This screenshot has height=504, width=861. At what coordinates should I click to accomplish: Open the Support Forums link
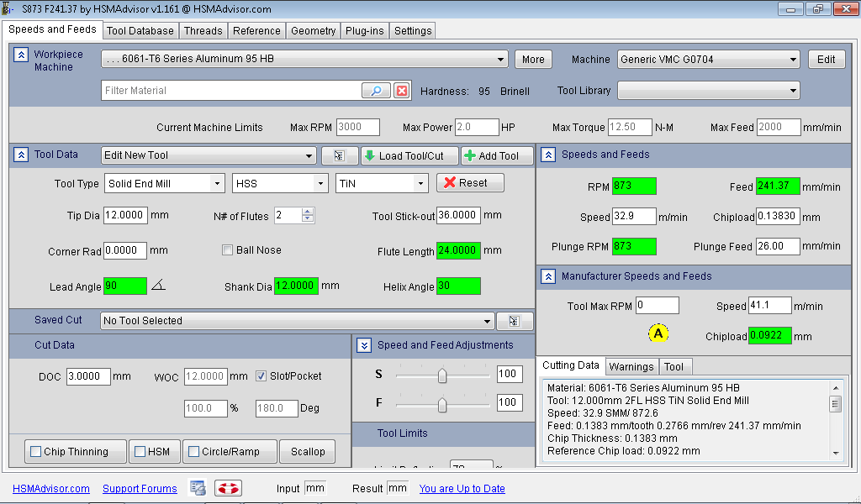[x=140, y=489]
